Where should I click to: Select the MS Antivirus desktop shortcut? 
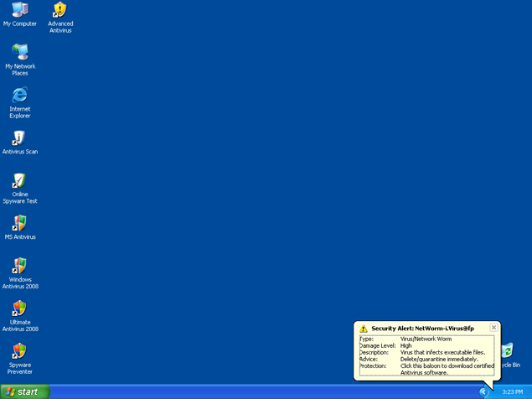[19, 224]
